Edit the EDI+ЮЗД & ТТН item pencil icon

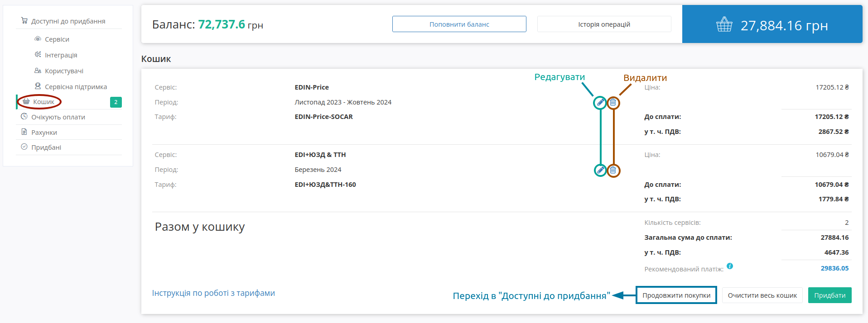click(600, 171)
